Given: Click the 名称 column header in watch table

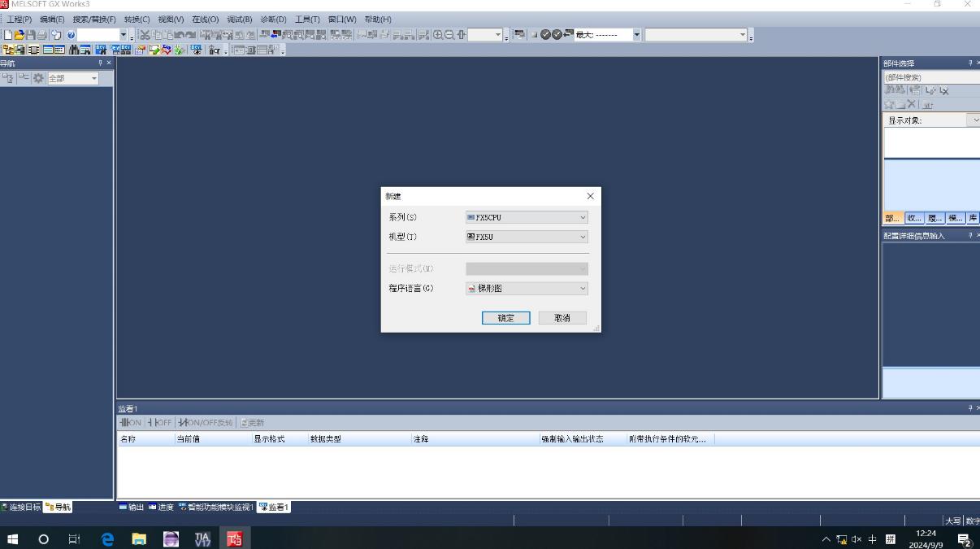Looking at the screenshot, I should [x=146, y=439].
